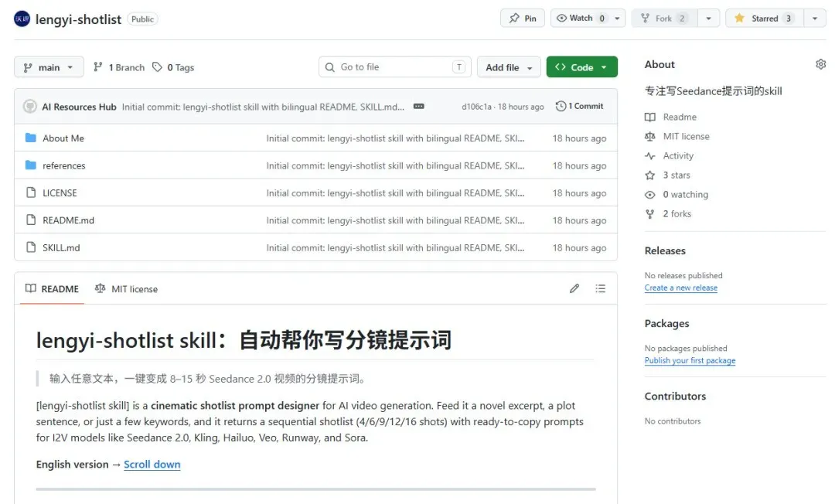
Task: Open the SKILL.md file
Action: point(61,247)
